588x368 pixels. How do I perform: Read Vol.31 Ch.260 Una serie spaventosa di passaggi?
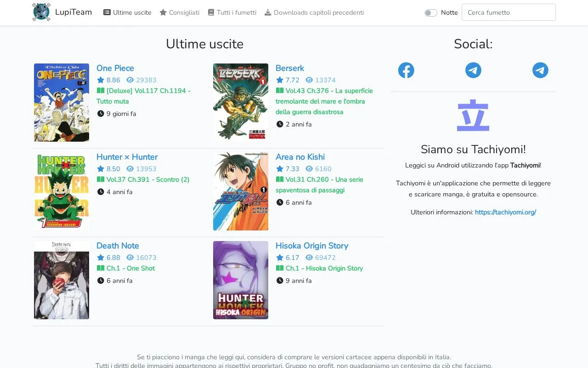(x=320, y=185)
